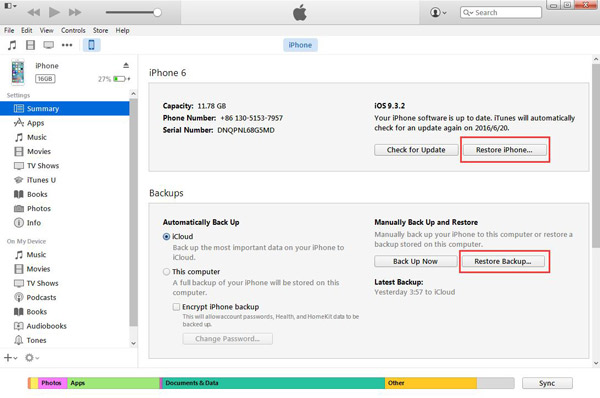Click sidebar scrollbar up arrow
The image size is (600, 398).
(x=133, y=94)
